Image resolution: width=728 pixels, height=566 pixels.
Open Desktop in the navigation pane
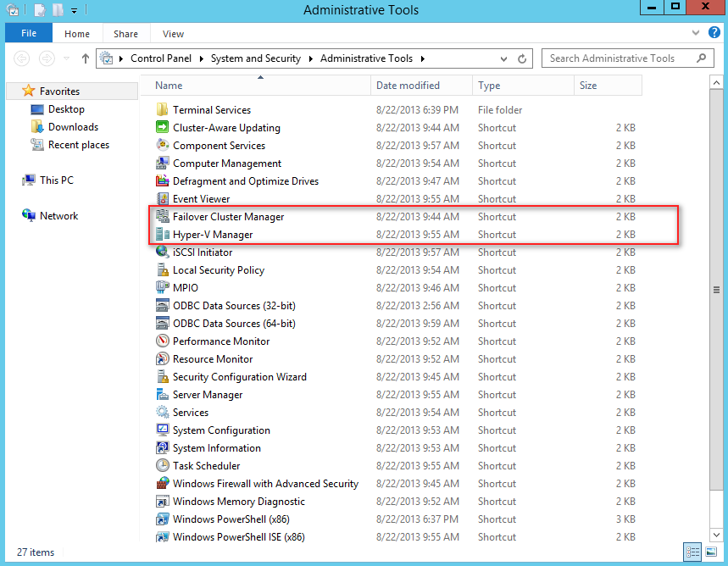pyautogui.click(x=66, y=109)
